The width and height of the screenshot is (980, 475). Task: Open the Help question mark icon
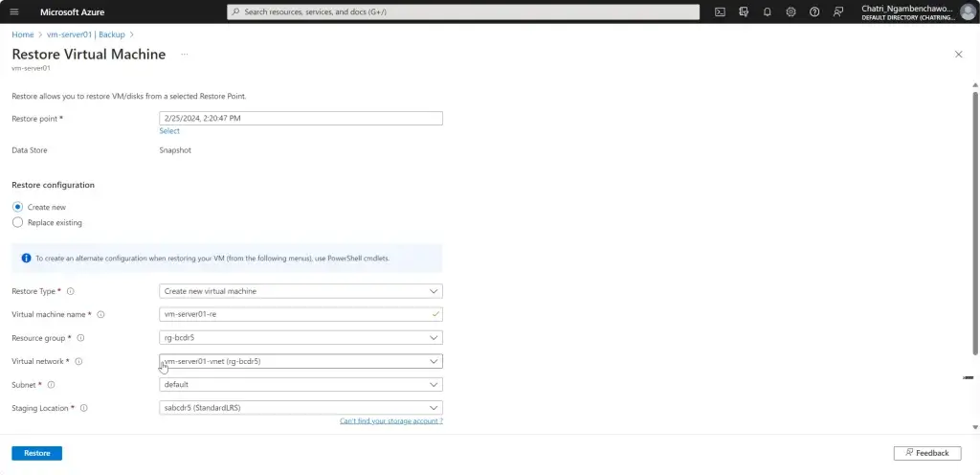(814, 11)
